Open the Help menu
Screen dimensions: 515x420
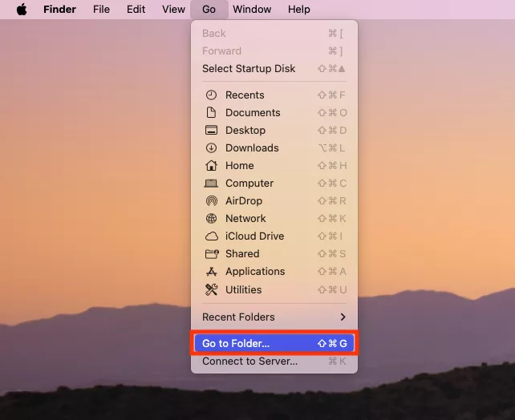pos(299,9)
